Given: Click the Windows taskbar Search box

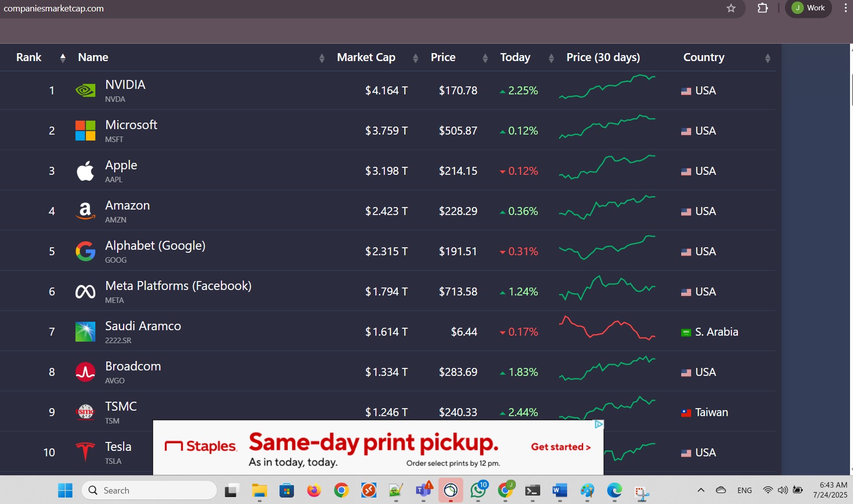Looking at the screenshot, I should (149, 491).
